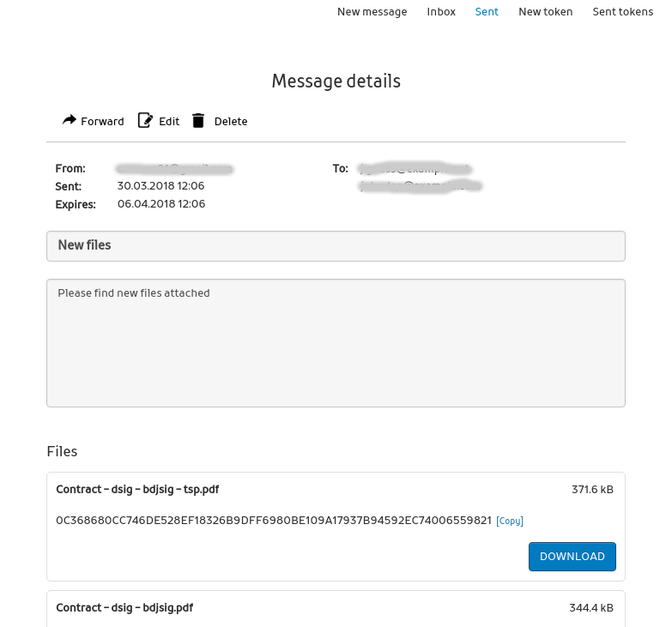Download the Contract tsp.pdf file
The height and width of the screenshot is (627, 672).
click(572, 556)
